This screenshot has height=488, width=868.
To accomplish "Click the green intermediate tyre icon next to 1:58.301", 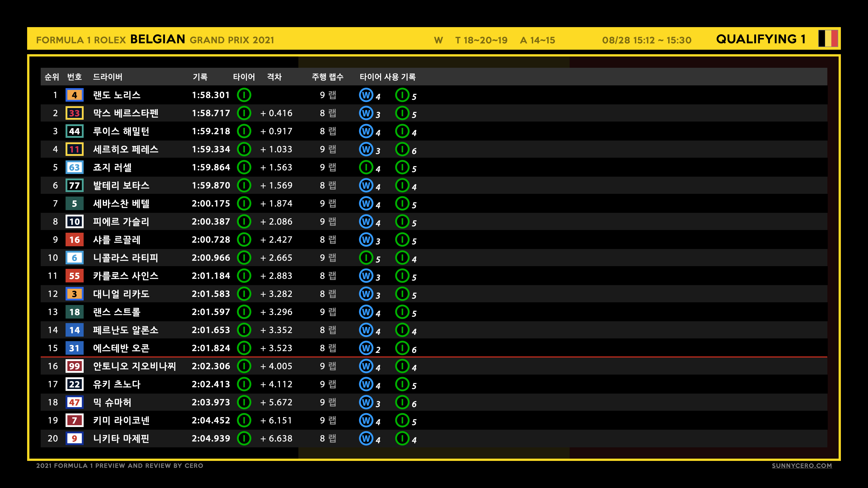I will (244, 95).
